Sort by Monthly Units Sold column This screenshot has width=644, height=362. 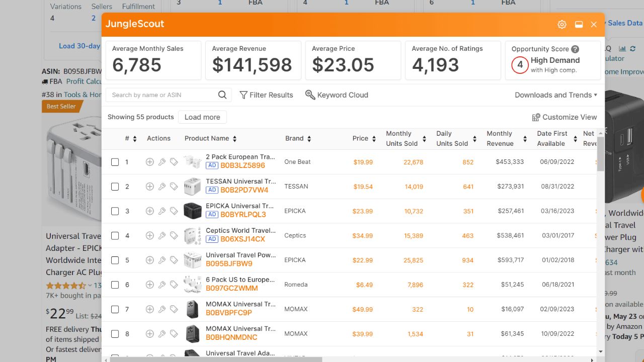(x=424, y=139)
